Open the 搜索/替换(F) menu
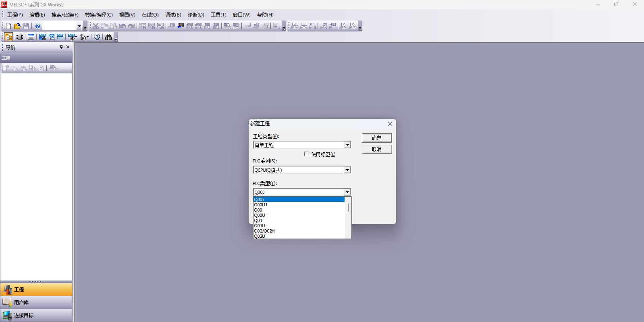Viewport: 644px width, 322px height. pyautogui.click(x=65, y=15)
